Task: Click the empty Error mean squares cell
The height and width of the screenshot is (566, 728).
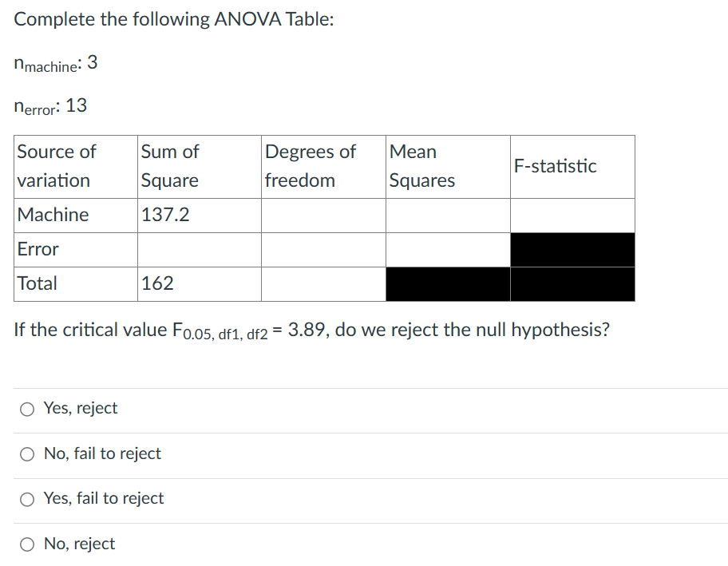Action: (448, 250)
